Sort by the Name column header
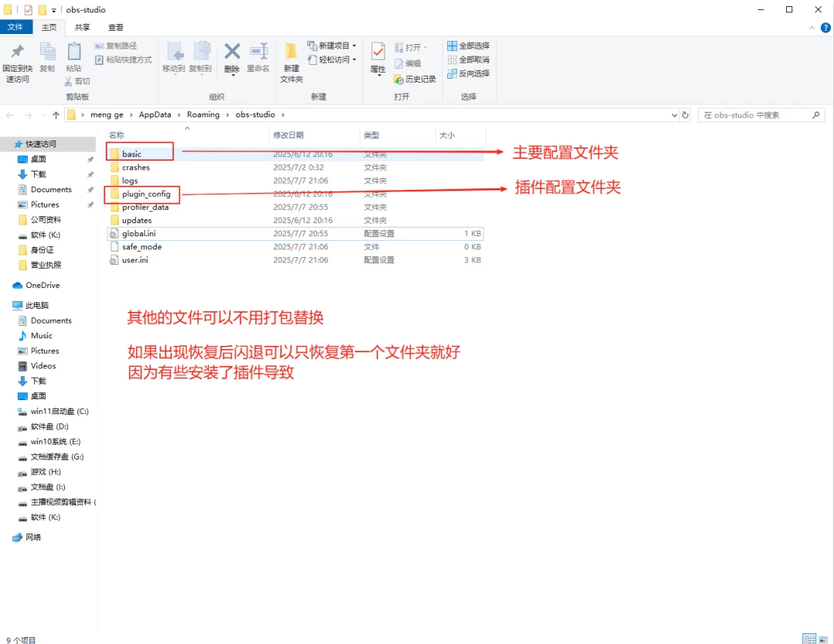The image size is (834, 644). click(186, 135)
